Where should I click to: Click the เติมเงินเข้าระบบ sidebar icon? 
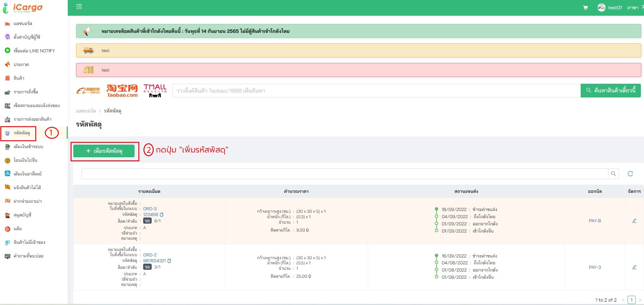click(8, 147)
